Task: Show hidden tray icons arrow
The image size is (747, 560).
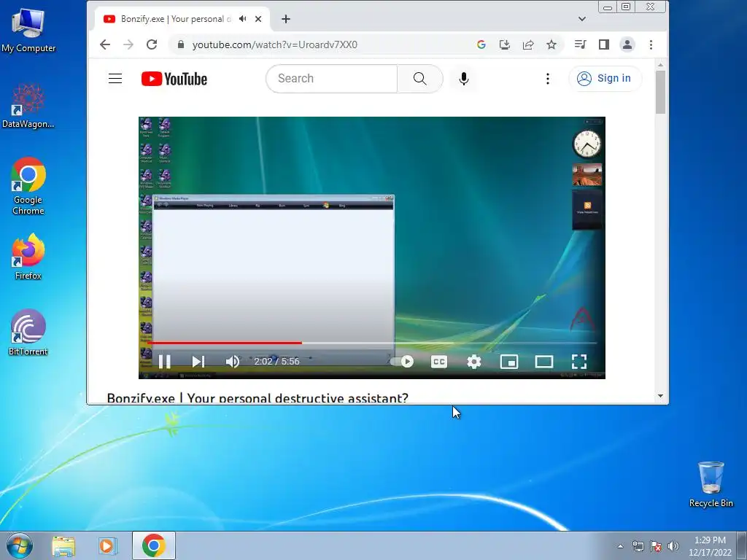Action: click(x=620, y=546)
